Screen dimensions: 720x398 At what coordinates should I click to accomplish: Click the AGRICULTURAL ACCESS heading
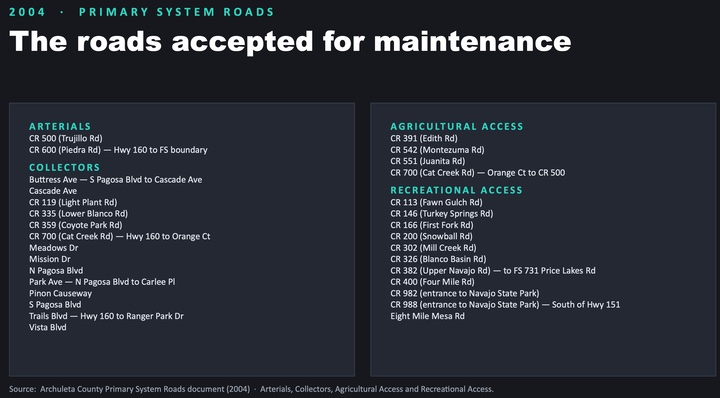pyautogui.click(x=457, y=127)
